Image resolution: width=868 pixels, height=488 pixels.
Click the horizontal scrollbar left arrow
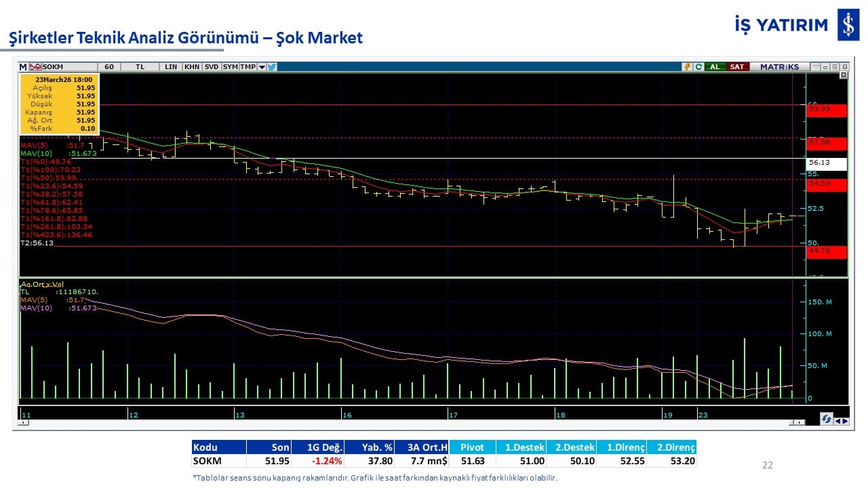(x=24, y=422)
